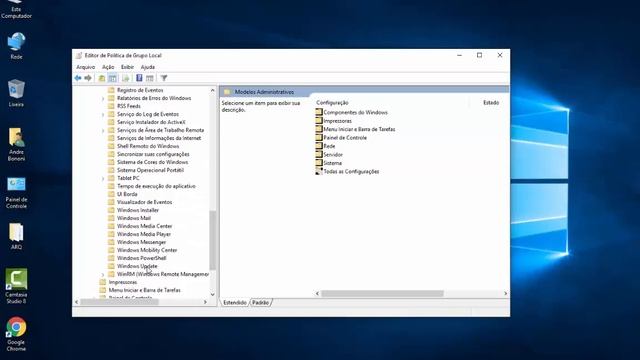This screenshot has width=640, height=360.
Task: Expand WinRM Windows Remote Management node
Action: click(103, 274)
